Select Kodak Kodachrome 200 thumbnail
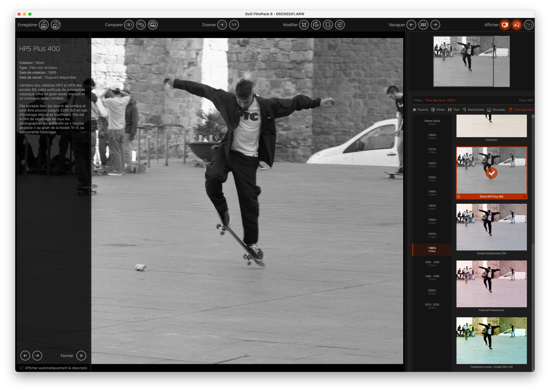The width and height of the screenshot is (550, 392). pyautogui.click(x=491, y=227)
